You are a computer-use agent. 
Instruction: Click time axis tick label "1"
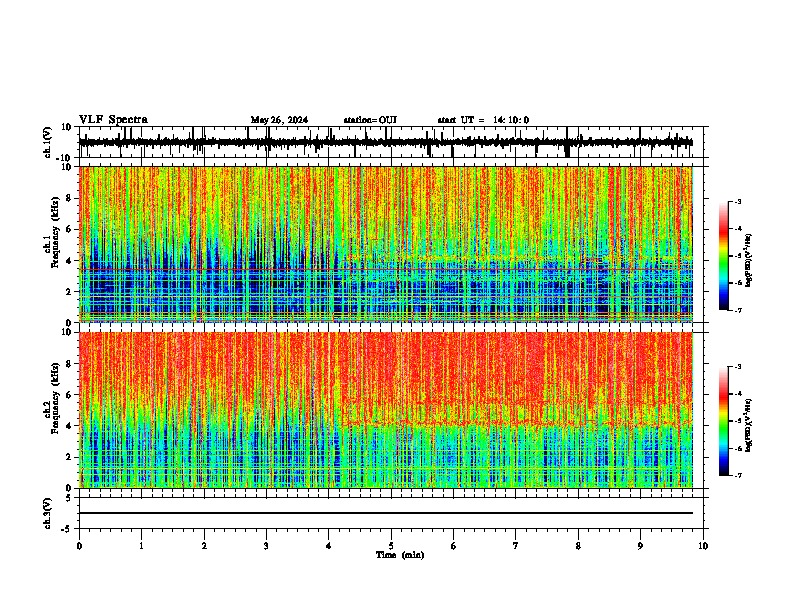141,546
